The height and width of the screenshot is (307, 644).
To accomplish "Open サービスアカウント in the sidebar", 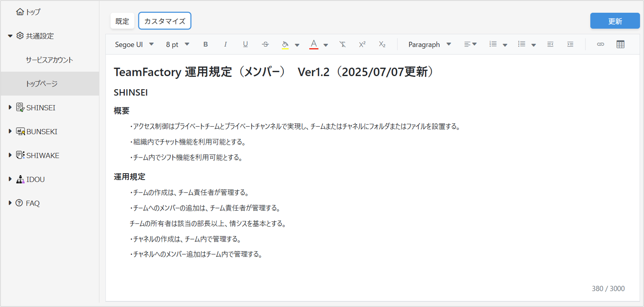I will [49, 60].
